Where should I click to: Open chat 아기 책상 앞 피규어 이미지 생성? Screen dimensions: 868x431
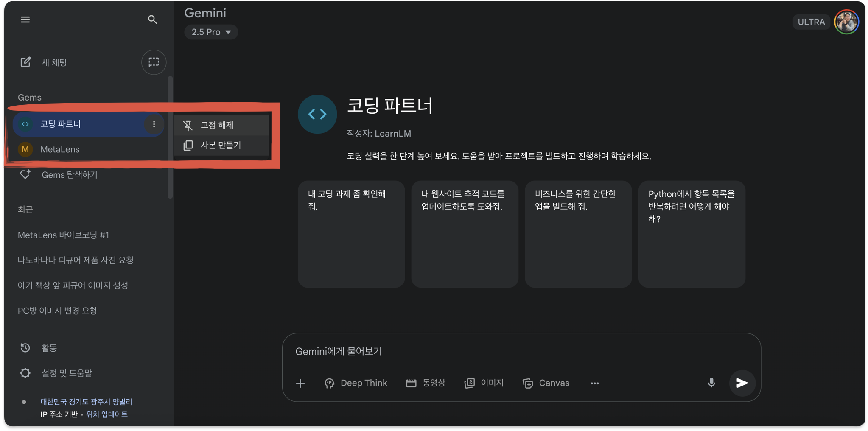coord(73,285)
